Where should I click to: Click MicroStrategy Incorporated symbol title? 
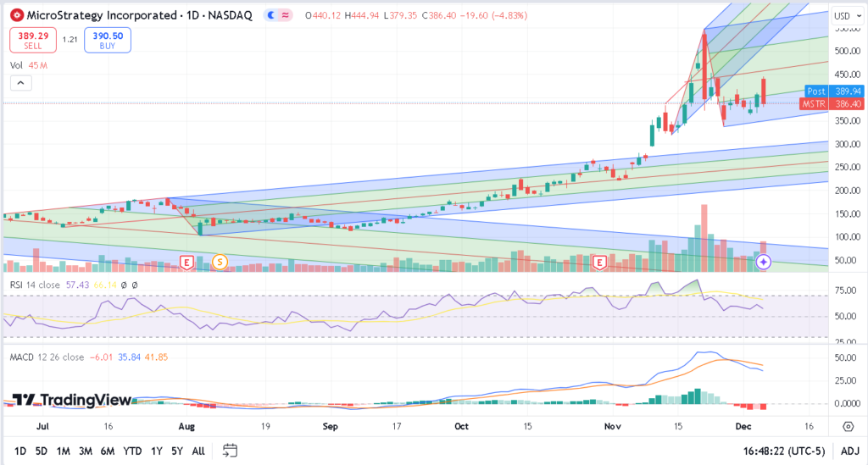(140, 15)
